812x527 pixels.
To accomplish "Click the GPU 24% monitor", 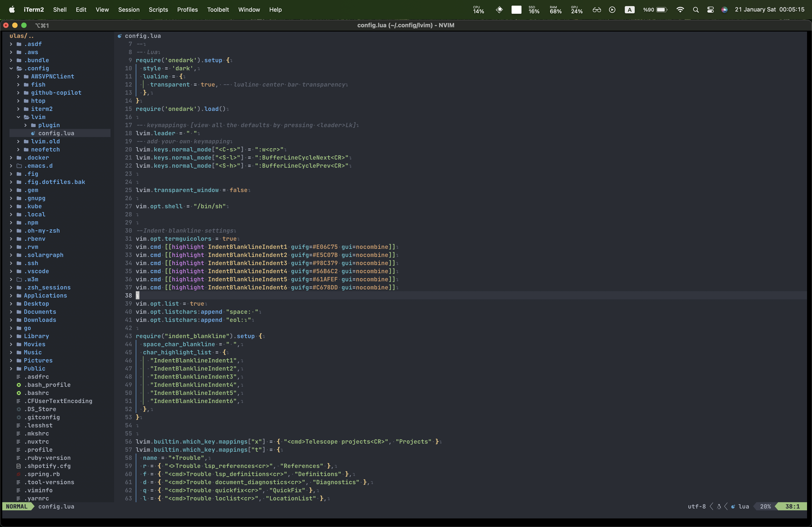I will [577, 9].
